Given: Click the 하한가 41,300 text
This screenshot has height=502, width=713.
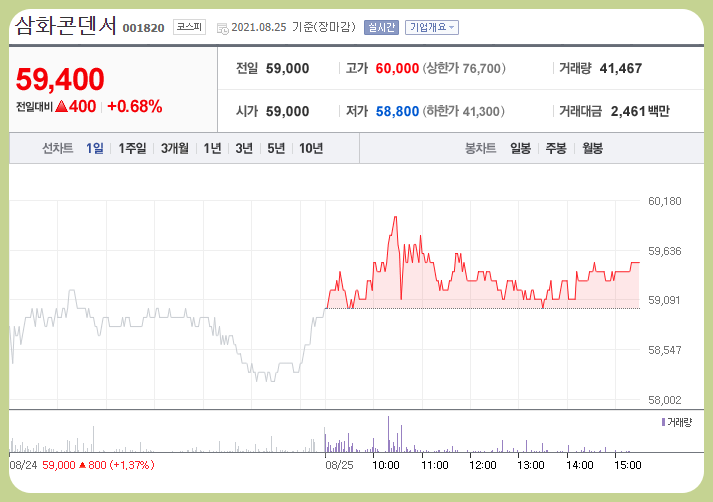Looking at the screenshot, I should pos(464,111).
